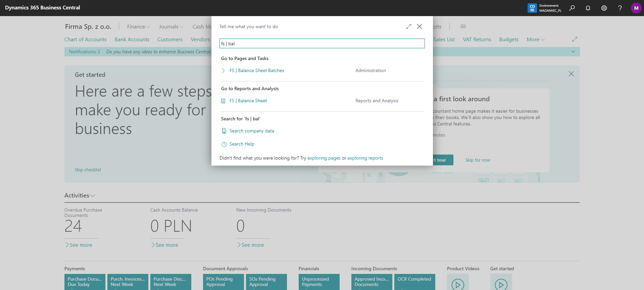644x290 pixels.
Task: Open Chart of Accounts
Action: 85,40
